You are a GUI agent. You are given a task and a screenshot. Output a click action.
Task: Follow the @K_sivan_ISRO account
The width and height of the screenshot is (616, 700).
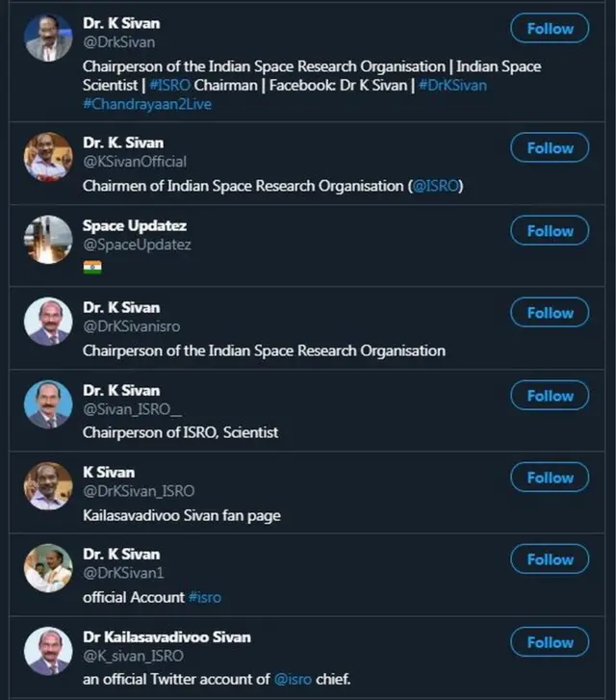pos(550,642)
